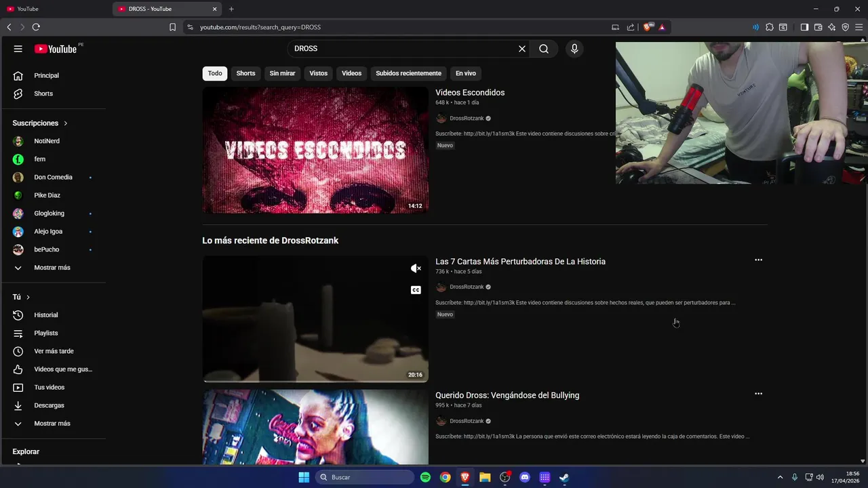
Task: Open Descargas in sidebar
Action: tap(53, 405)
